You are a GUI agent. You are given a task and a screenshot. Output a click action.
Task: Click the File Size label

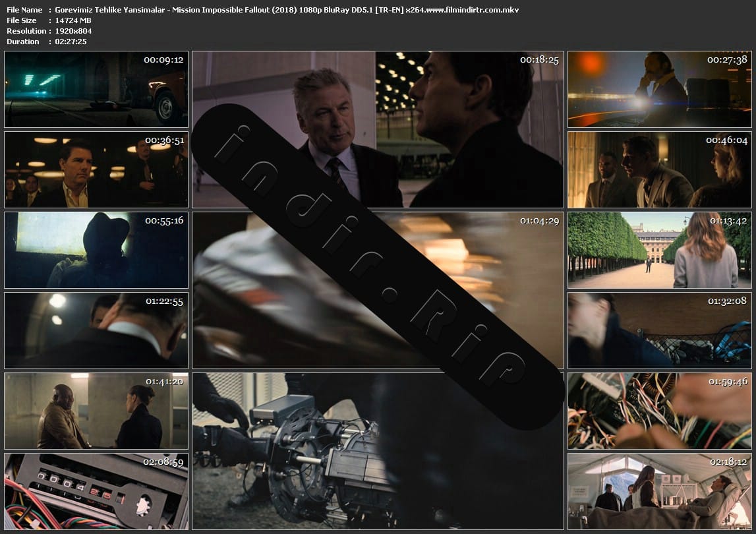[22, 20]
